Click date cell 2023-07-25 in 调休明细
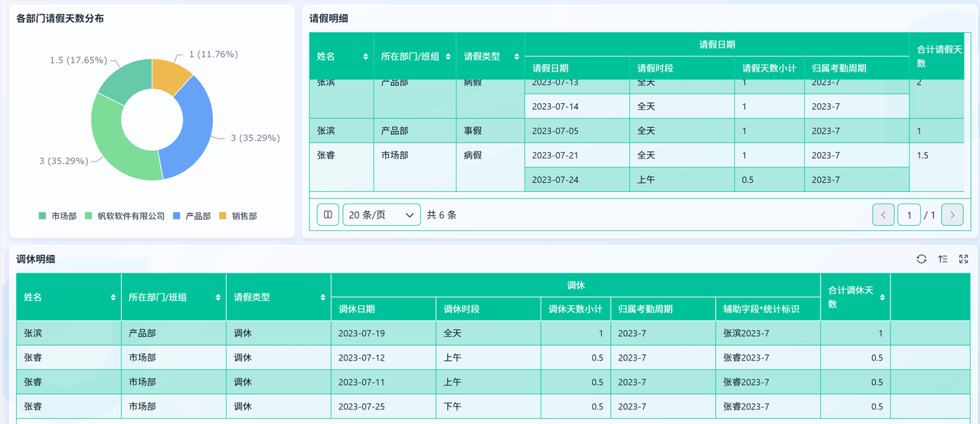Viewport: 980px width, 424px height. pos(384,406)
